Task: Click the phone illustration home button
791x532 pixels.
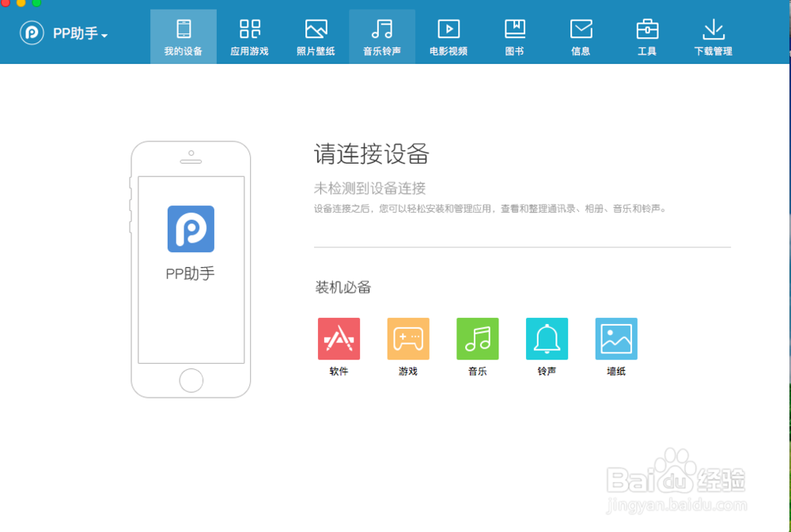Action: [x=191, y=380]
